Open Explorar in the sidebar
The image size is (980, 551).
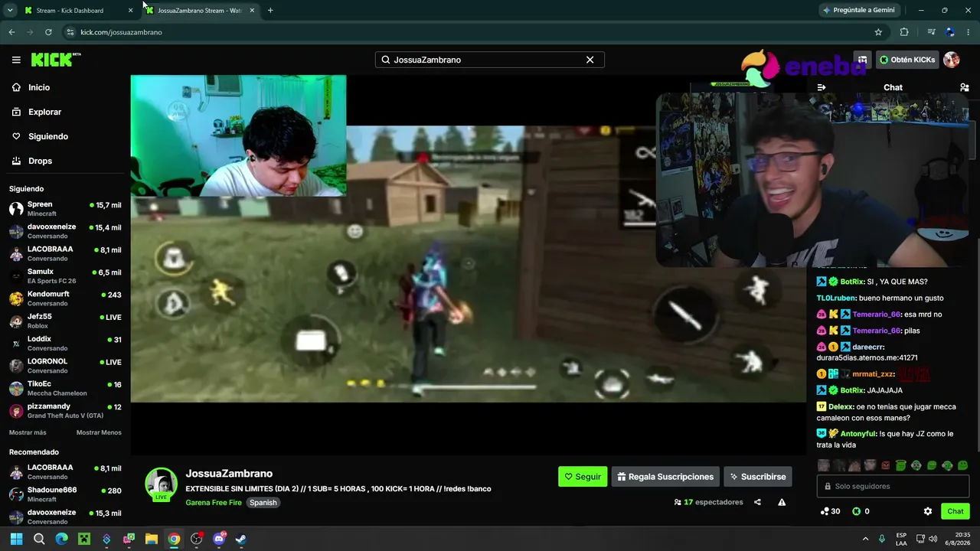tap(44, 112)
